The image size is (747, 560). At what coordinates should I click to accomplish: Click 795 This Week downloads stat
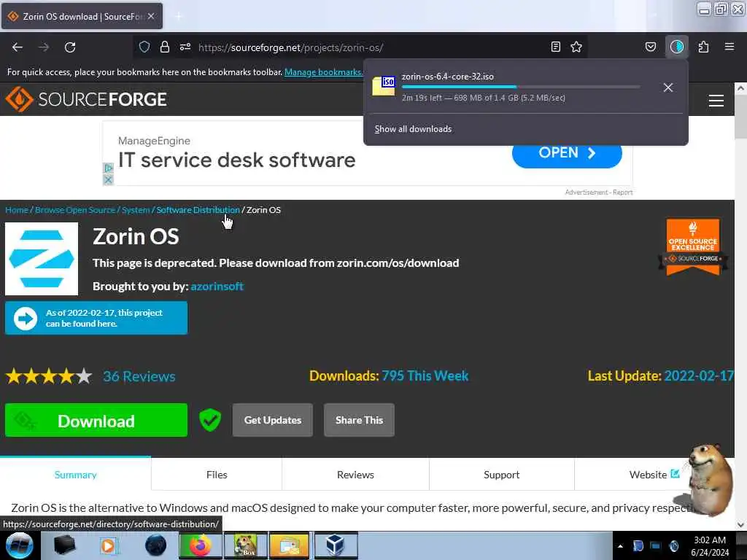pos(425,376)
